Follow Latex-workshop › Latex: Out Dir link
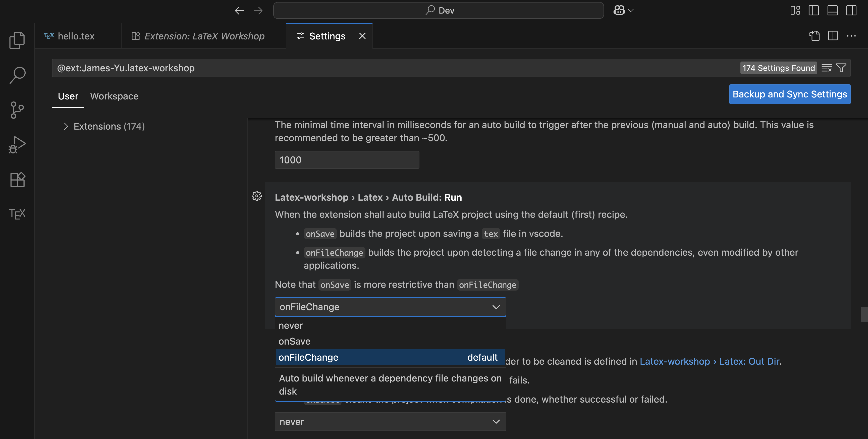 [709, 361]
